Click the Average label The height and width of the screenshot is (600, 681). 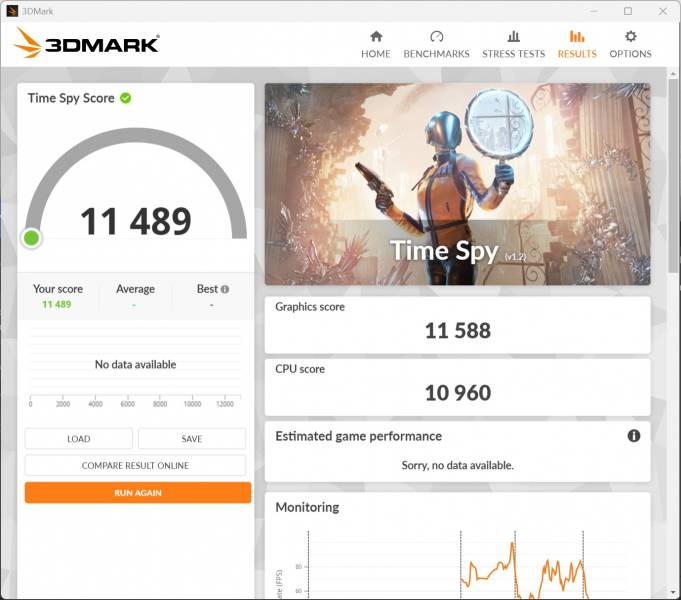(x=135, y=289)
